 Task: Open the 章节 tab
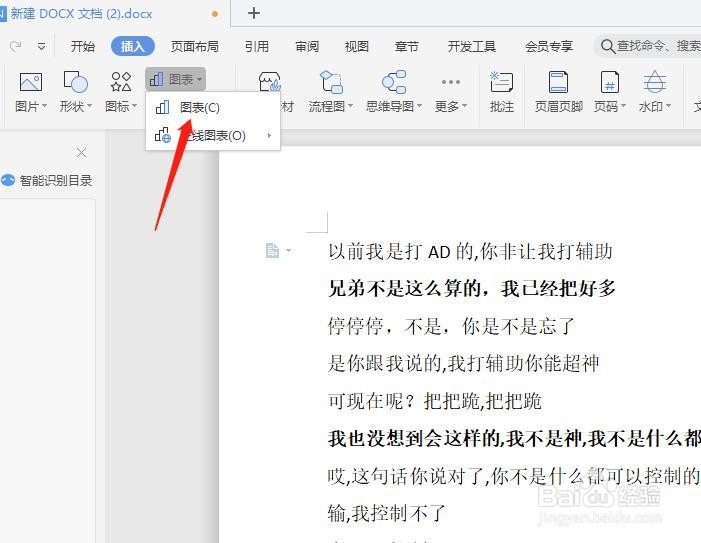coord(406,46)
